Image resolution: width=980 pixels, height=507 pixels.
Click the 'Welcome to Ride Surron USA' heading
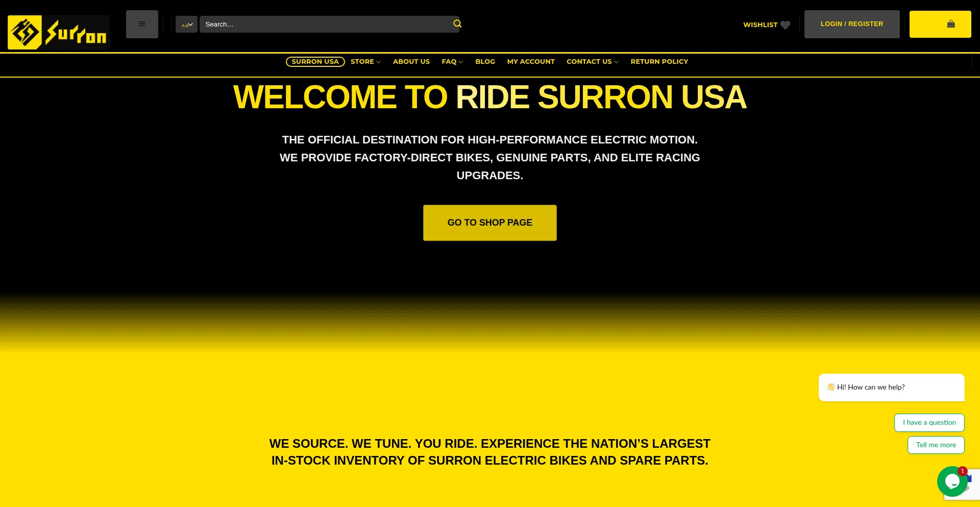tap(490, 97)
